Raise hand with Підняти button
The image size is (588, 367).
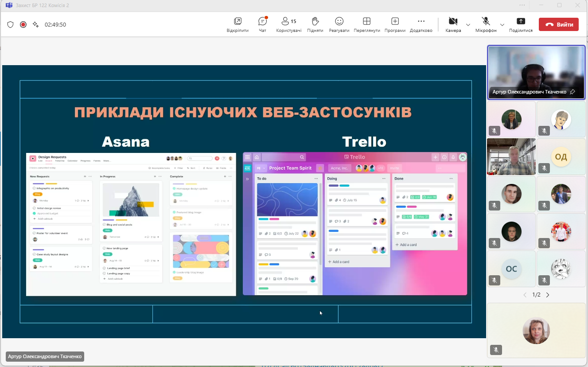pos(315,25)
